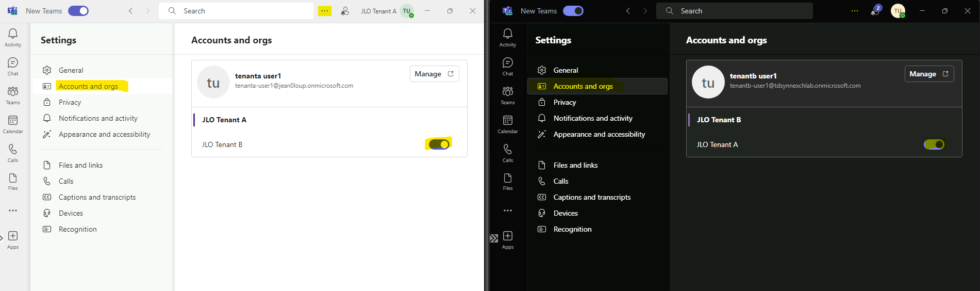980x291 pixels.
Task: Open Chat in the light Teams window
Action: pos(13,67)
